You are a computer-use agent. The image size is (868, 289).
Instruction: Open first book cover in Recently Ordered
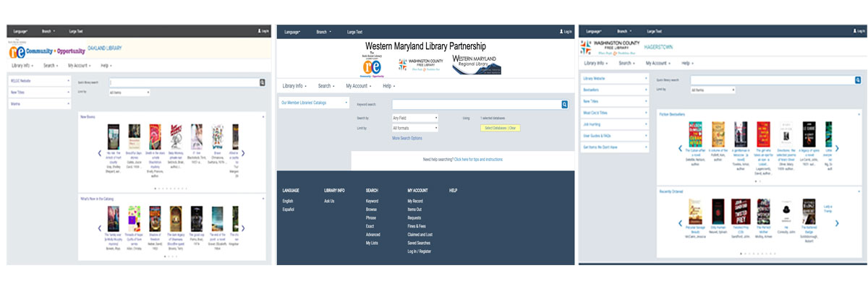pos(695,210)
